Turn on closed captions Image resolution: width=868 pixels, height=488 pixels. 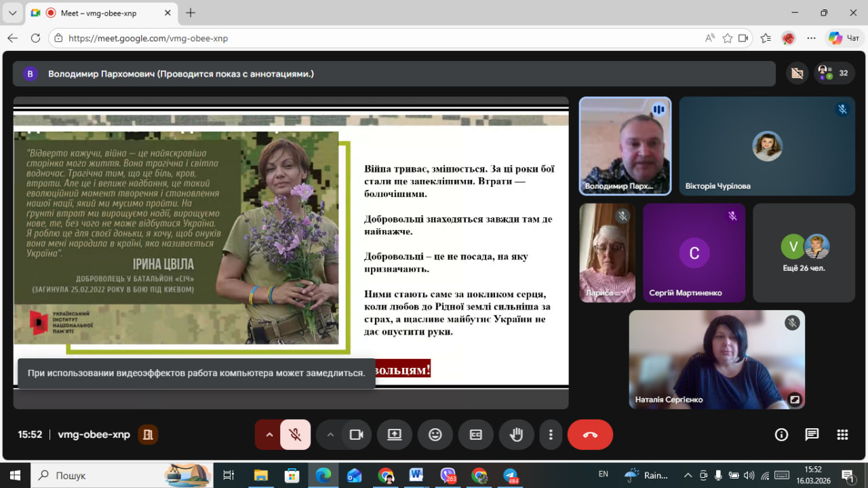(475, 435)
